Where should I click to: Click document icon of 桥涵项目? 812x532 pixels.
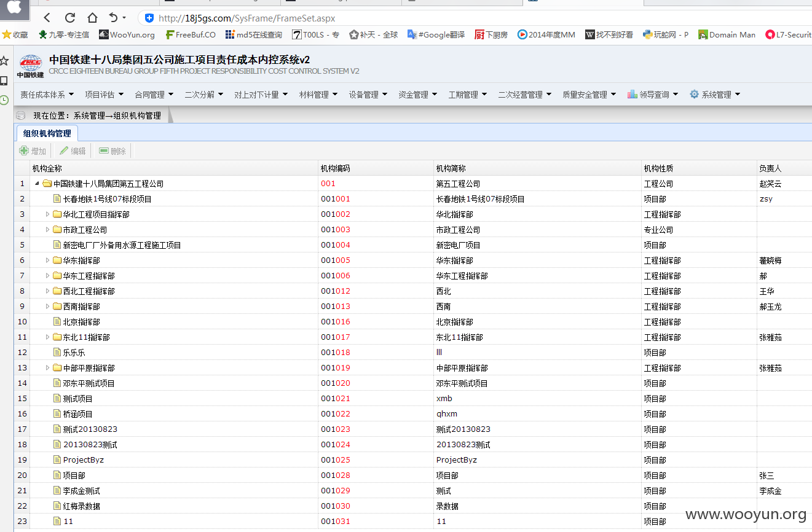57,414
